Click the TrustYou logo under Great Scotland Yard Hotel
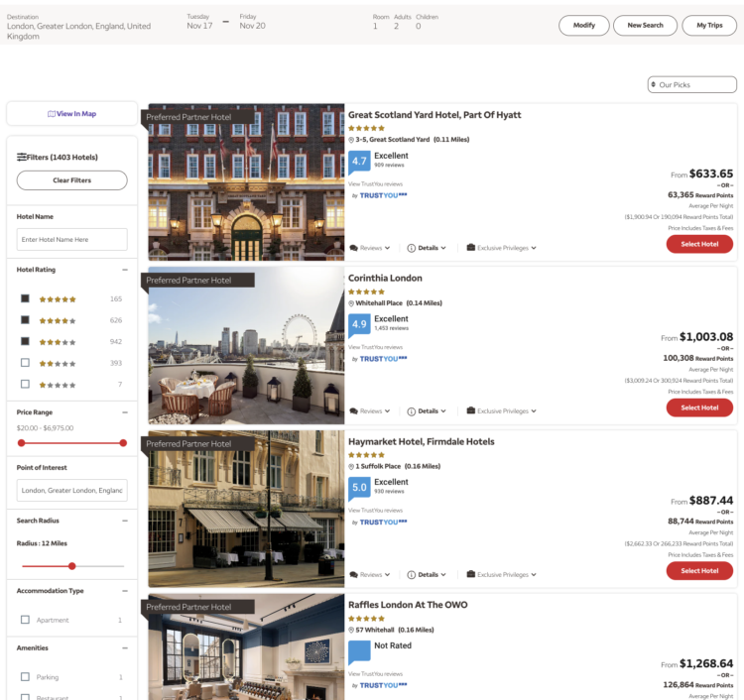 383,195
